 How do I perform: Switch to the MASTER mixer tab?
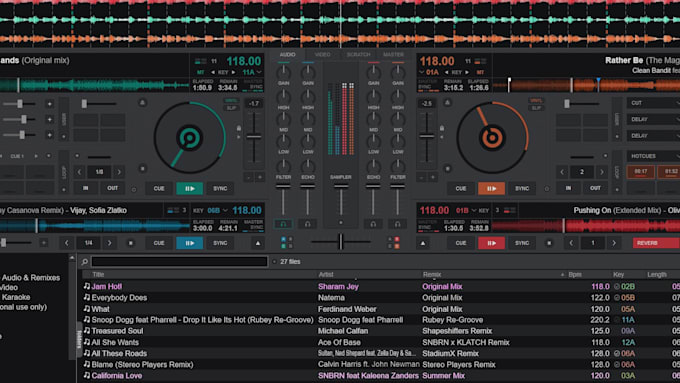[393, 55]
